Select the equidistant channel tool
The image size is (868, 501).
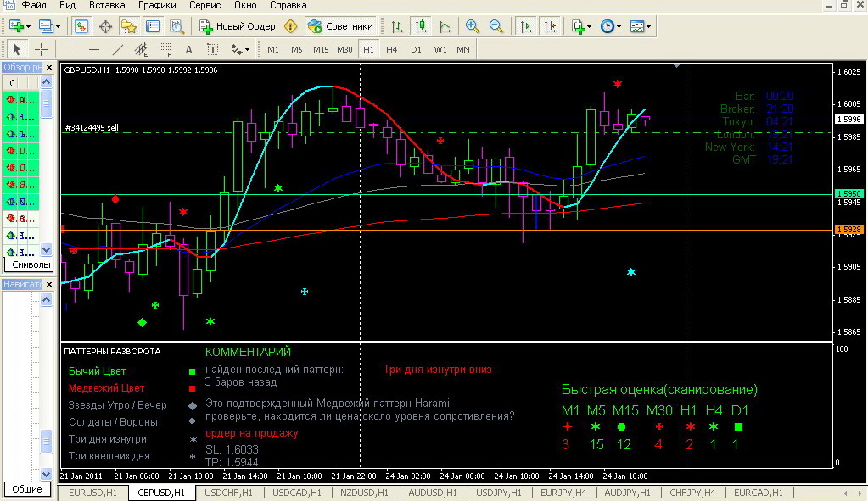click(x=141, y=49)
